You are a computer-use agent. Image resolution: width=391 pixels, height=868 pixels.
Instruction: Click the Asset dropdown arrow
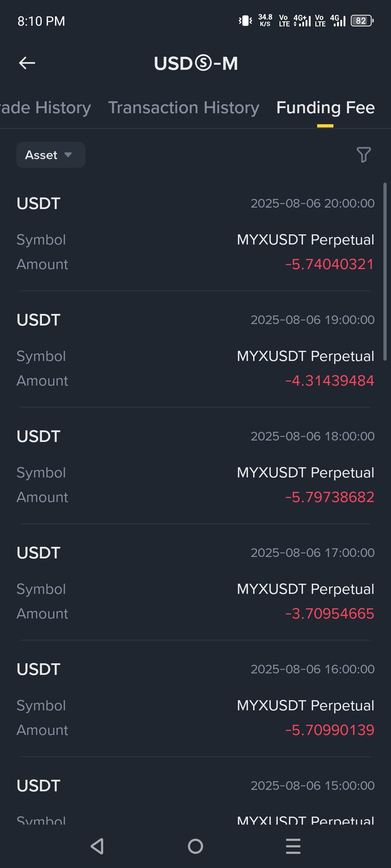pyautogui.click(x=68, y=155)
